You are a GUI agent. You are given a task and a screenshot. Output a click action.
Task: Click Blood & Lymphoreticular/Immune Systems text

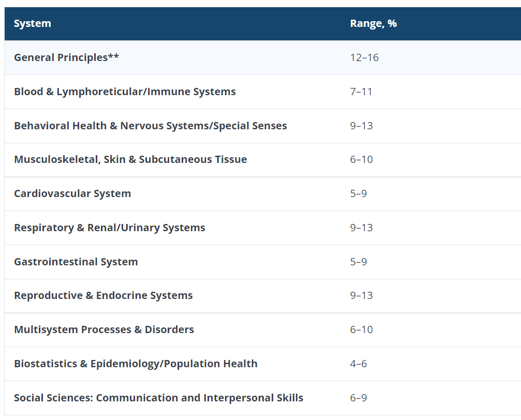125,92
